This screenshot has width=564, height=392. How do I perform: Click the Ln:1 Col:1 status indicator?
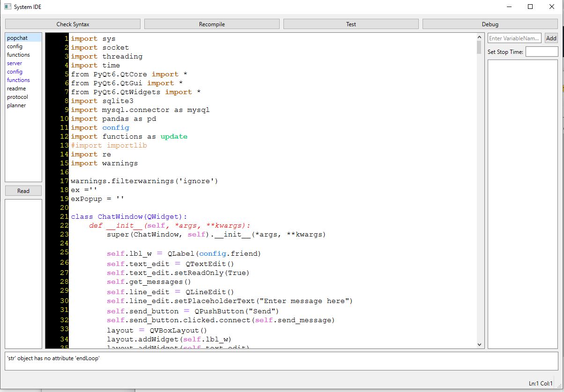[x=541, y=383]
